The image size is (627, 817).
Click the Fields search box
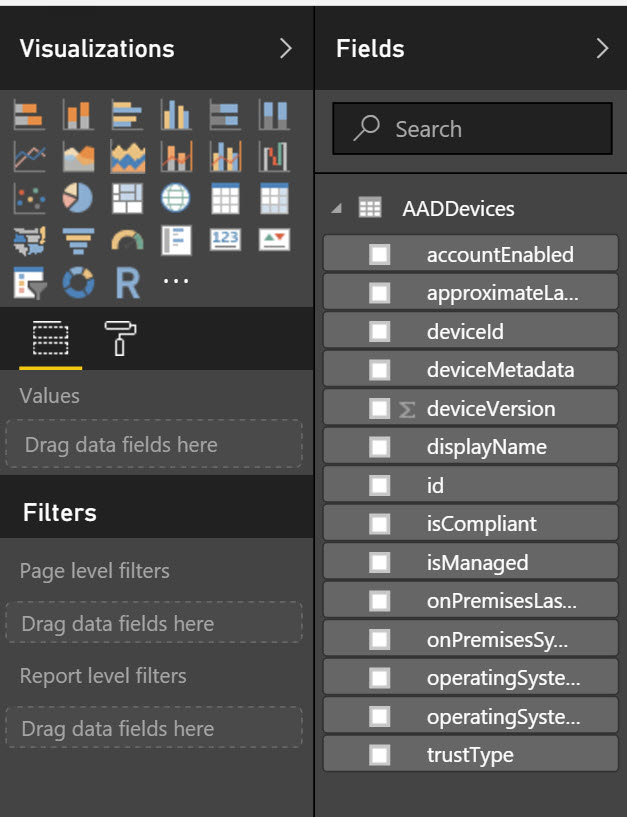click(x=472, y=129)
